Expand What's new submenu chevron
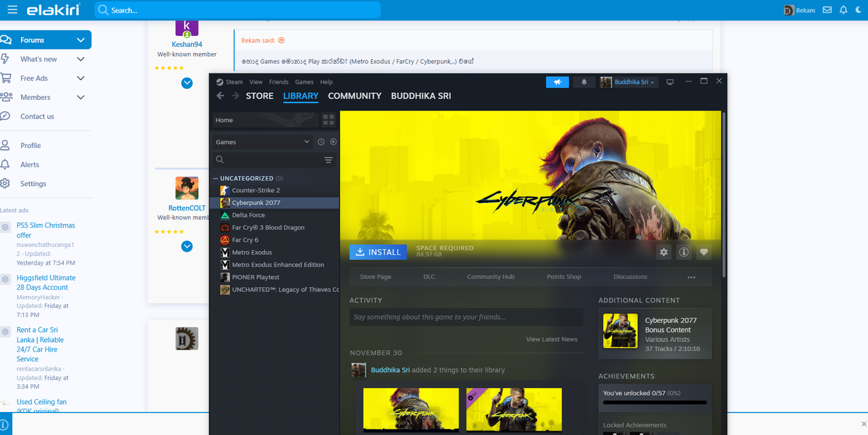This screenshot has height=435, width=868. (x=81, y=59)
